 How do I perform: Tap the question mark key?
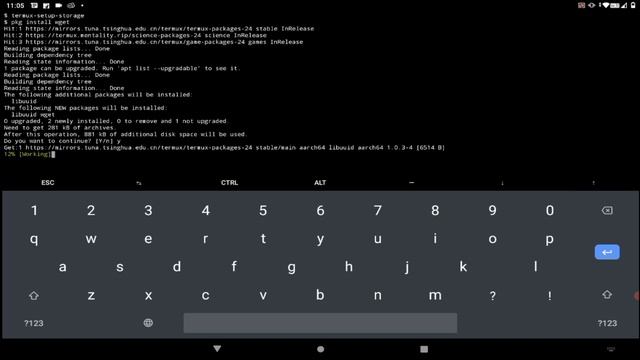click(x=493, y=295)
